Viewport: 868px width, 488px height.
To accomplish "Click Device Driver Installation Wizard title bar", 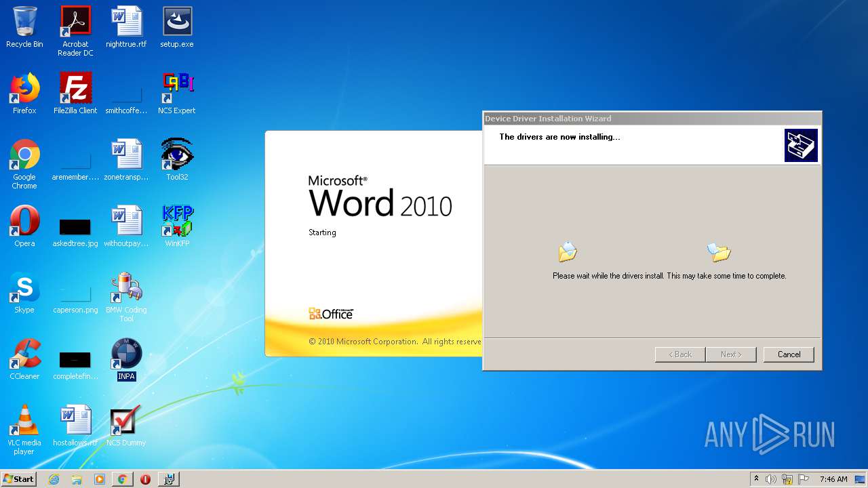I will 652,119.
